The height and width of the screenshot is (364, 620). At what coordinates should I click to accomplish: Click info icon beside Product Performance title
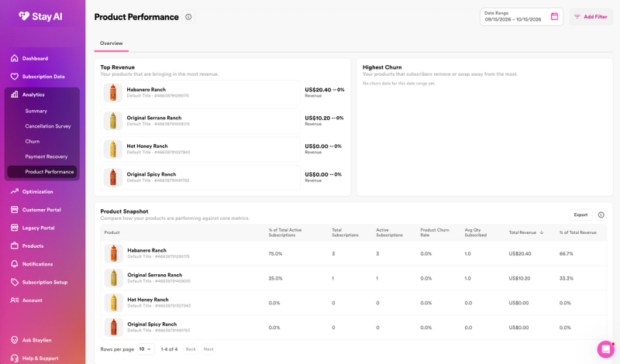[188, 17]
